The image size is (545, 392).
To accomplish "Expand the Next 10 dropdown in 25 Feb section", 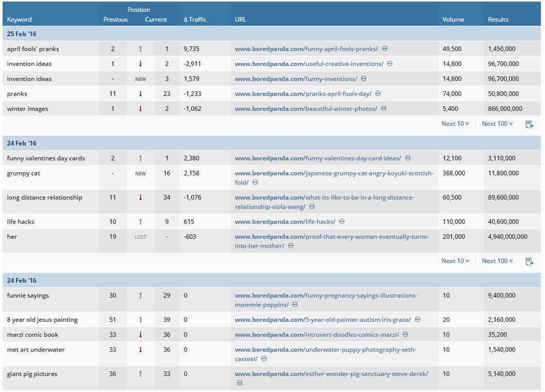I will [x=454, y=124].
